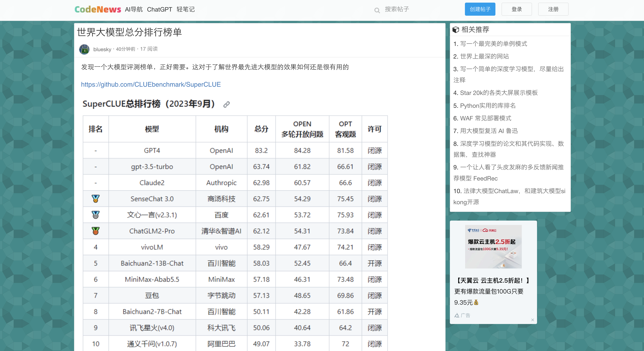Screen dimensions: 644x351
Task: Click the 模型 column header
Action: [x=152, y=129]
